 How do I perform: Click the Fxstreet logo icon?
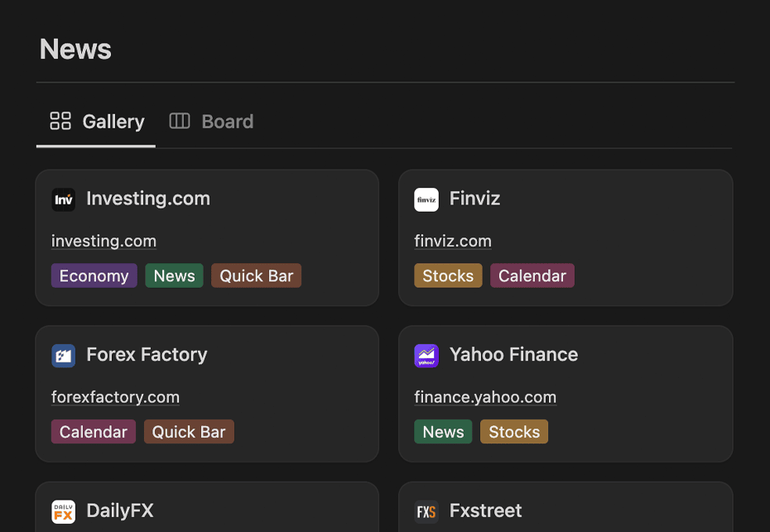pos(426,512)
